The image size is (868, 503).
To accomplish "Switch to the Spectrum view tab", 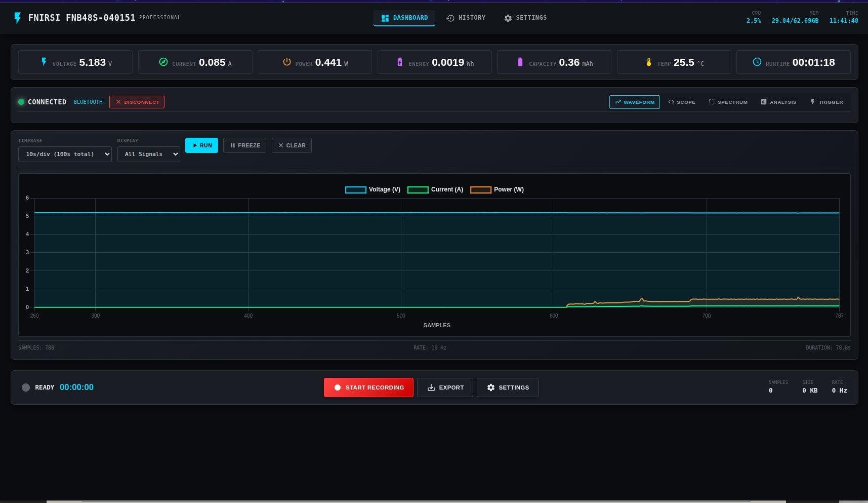I will point(728,102).
